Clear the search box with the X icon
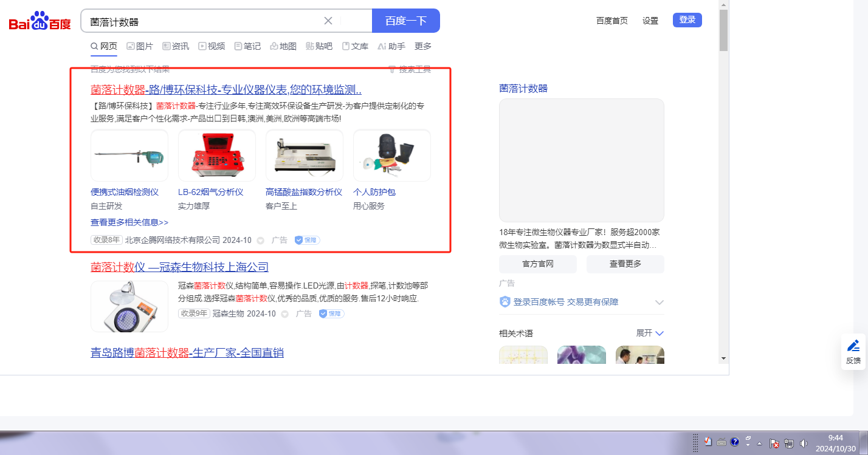 tap(328, 21)
